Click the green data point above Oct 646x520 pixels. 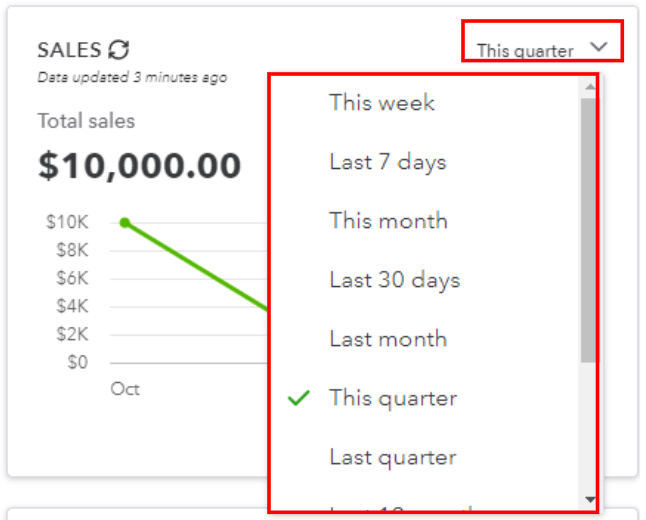click(x=124, y=223)
